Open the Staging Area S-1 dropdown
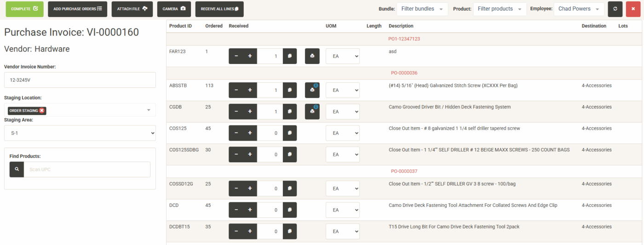This screenshot has height=245, width=644. 80,133
